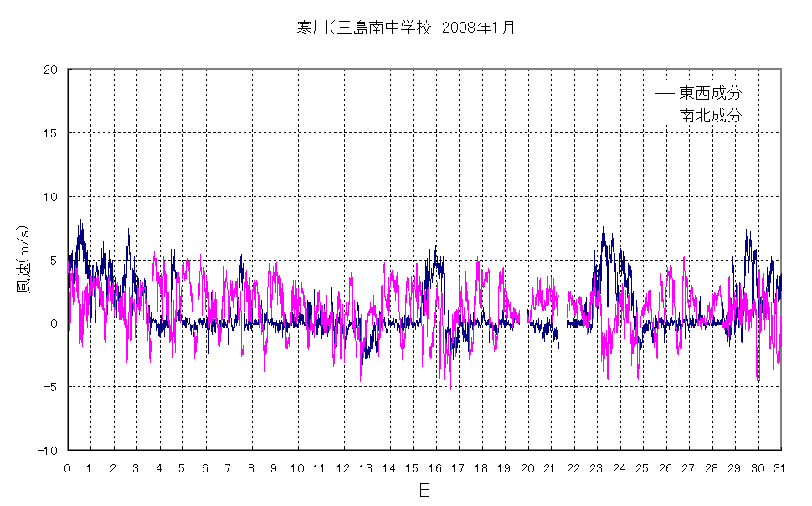The width and height of the screenshot is (812, 506).
Task: Select the y-axis tick value -5
Action: [49, 387]
